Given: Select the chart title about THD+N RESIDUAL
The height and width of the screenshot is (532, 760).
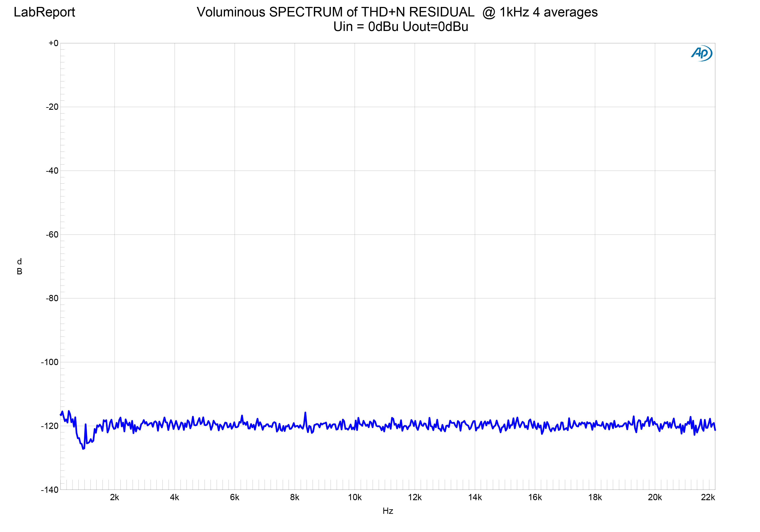Looking at the screenshot, I should [397, 12].
